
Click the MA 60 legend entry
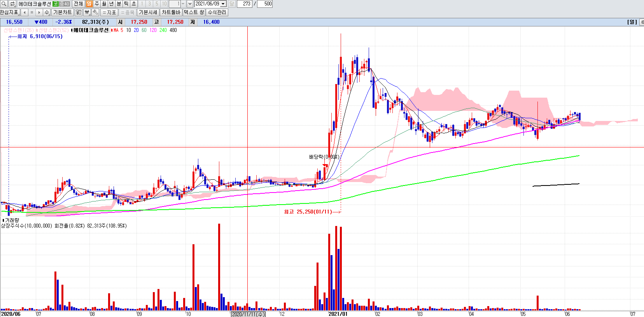pos(144,30)
